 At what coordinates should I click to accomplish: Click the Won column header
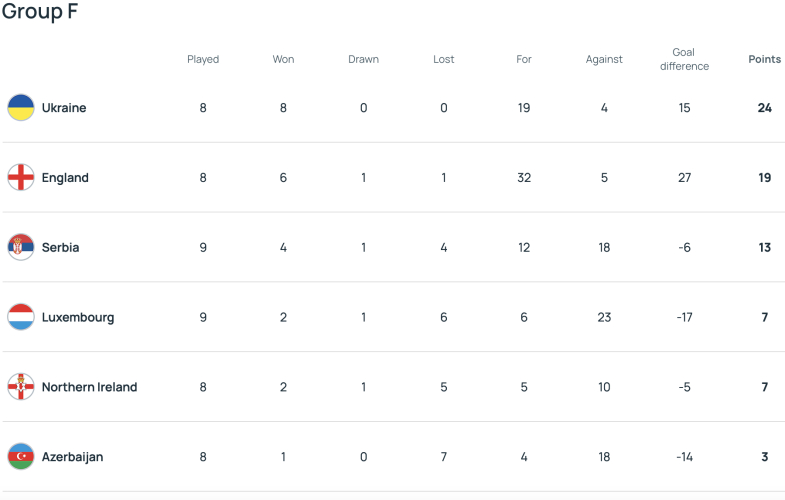pos(283,59)
